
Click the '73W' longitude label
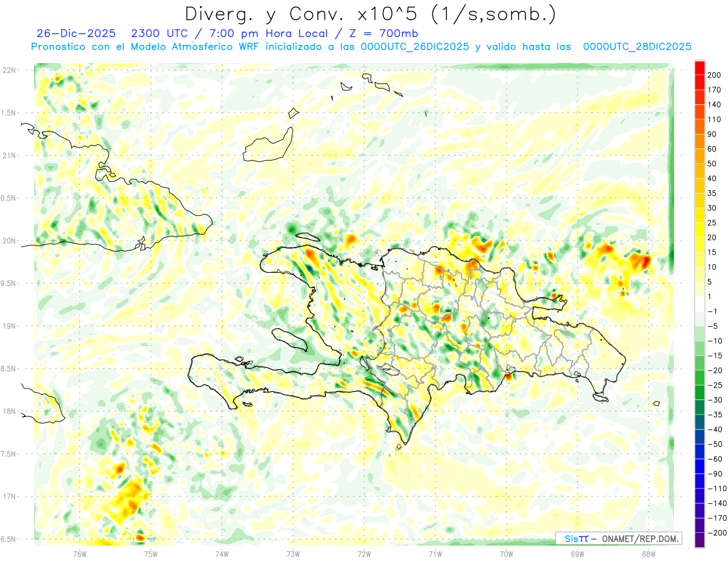[x=293, y=554]
